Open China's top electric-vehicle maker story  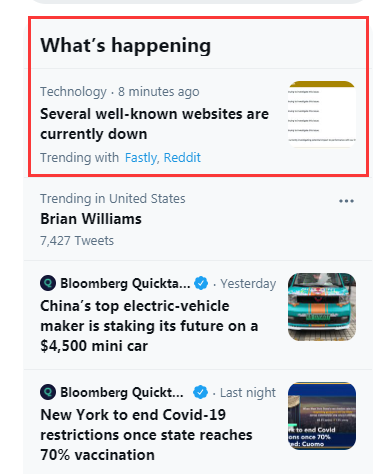pos(149,326)
